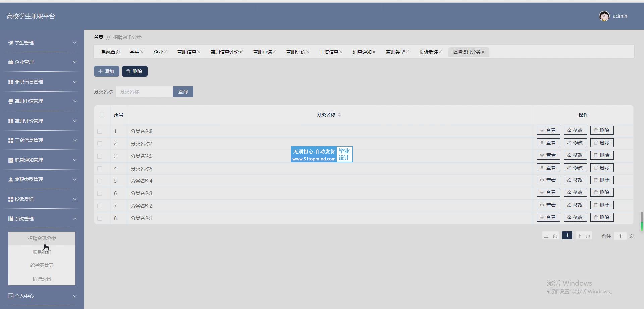This screenshot has width=644, height=309.
Task: Click the 添加 button
Action: point(106,71)
